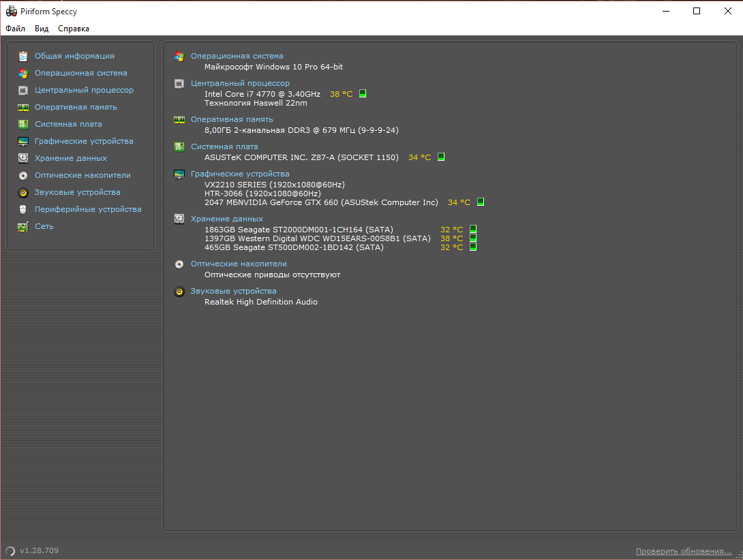
Task: Click ST2000DM001 drive temperature indicator icon
Action: coord(473,229)
